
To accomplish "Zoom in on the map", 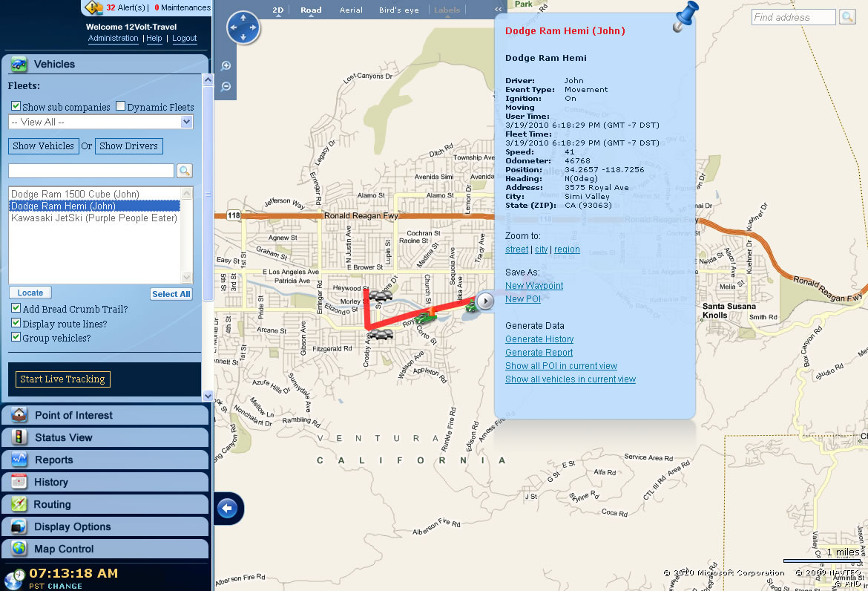I will pos(226,66).
